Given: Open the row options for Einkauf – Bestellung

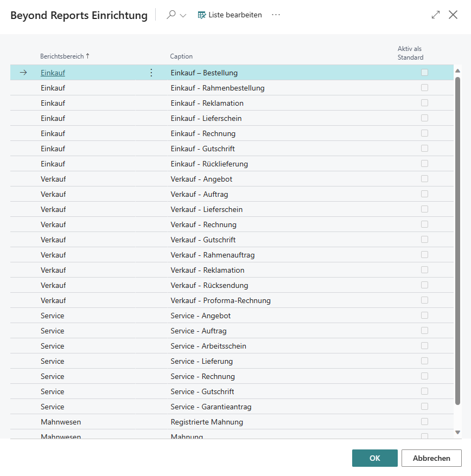Looking at the screenshot, I should [x=151, y=72].
